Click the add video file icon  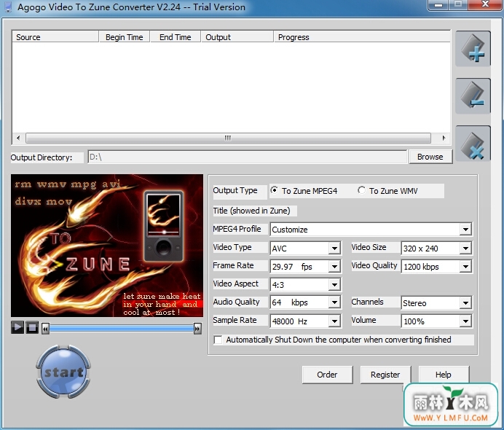pyautogui.click(x=473, y=49)
